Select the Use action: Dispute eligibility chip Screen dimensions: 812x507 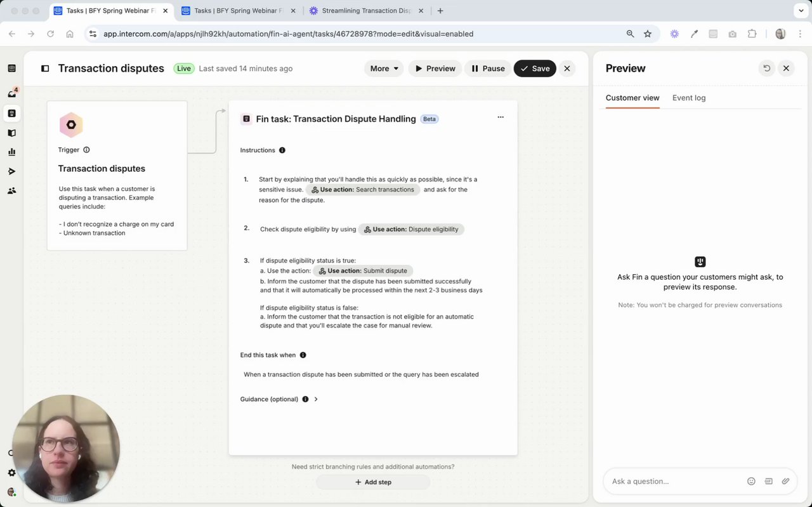411,229
